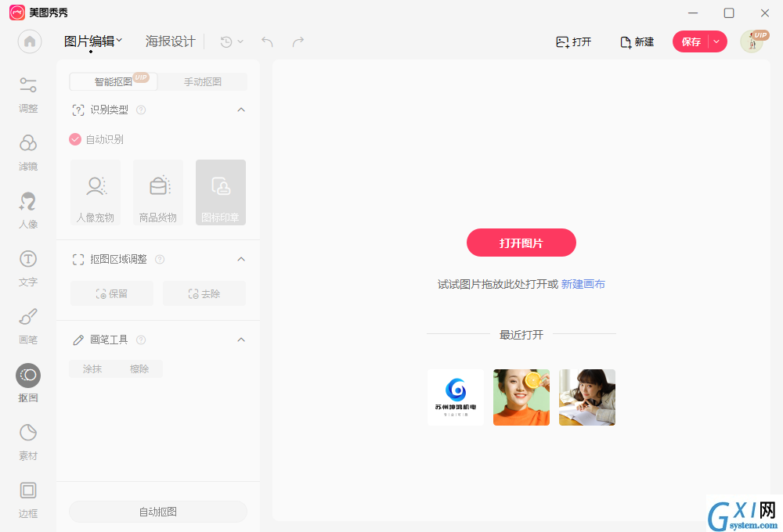Switch to the 智能抠图 tab

[114, 81]
